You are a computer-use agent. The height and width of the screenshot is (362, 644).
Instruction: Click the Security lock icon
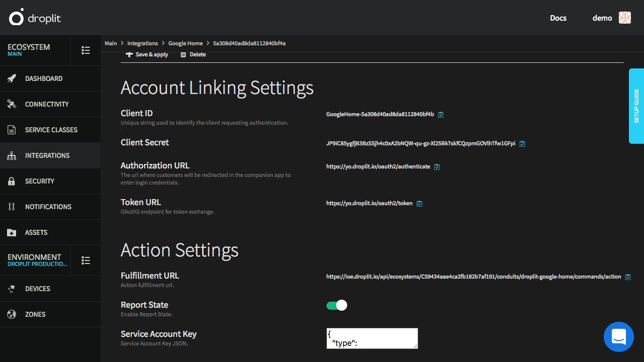[x=12, y=182]
